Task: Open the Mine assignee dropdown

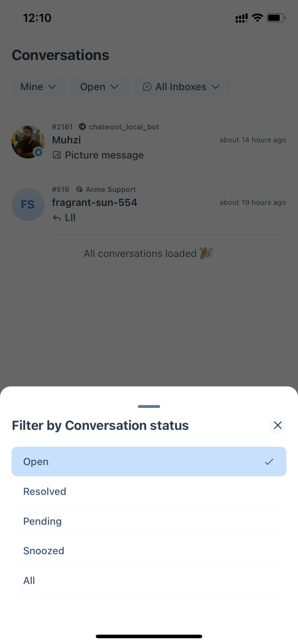Action: (39, 87)
